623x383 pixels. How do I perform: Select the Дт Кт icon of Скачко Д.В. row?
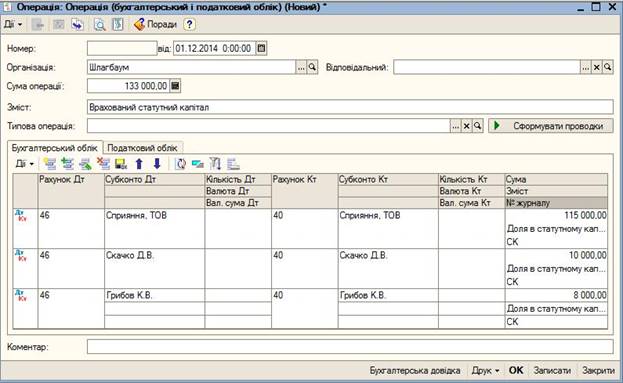(21, 255)
